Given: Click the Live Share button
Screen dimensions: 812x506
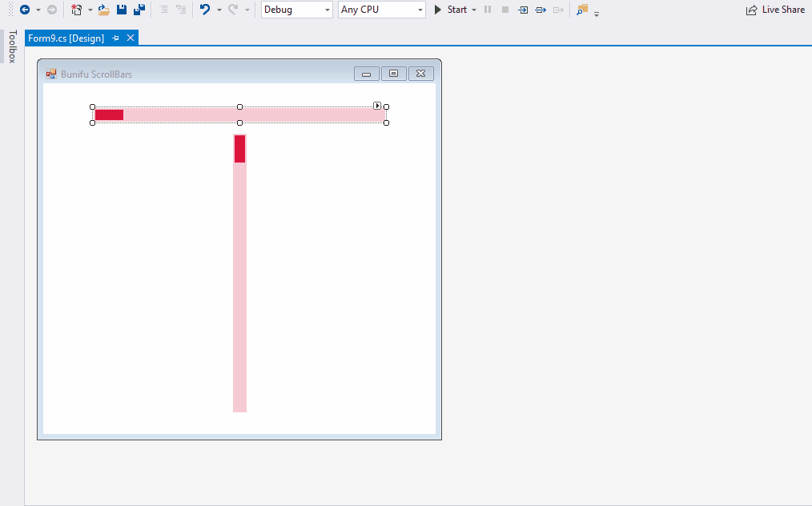Looking at the screenshot, I should [775, 10].
